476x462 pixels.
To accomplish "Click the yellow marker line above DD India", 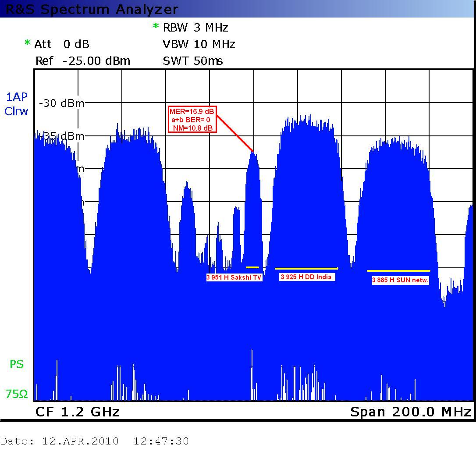I will coord(306,268).
